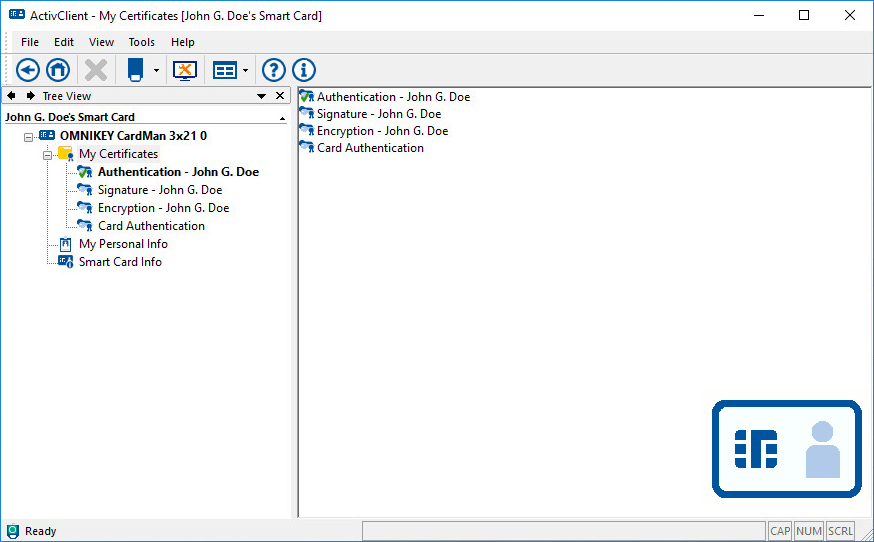Select Encryption - John G. Doe in right list
874x542 pixels.
(x=382, y=131)
